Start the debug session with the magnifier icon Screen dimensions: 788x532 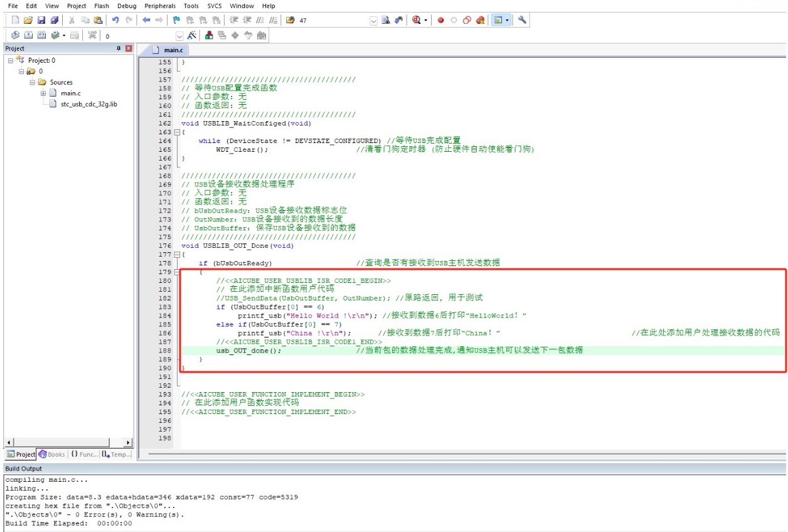click(416, 20)
